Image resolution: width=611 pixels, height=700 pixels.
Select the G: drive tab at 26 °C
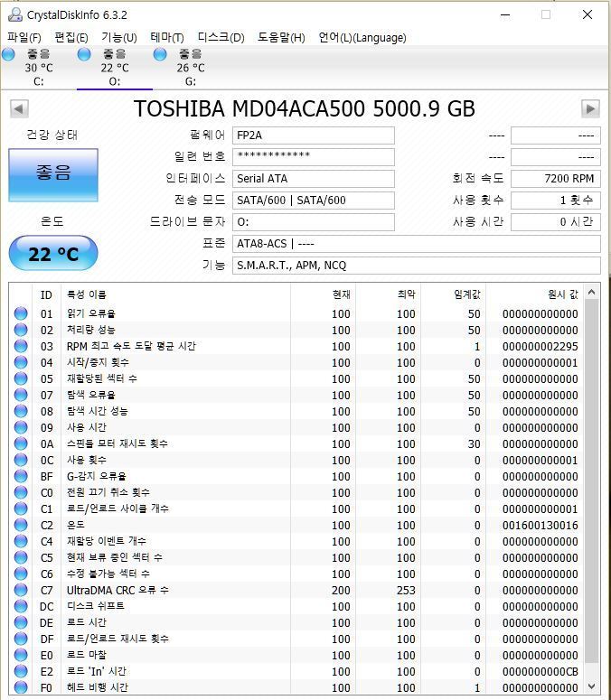click(191, 68)
